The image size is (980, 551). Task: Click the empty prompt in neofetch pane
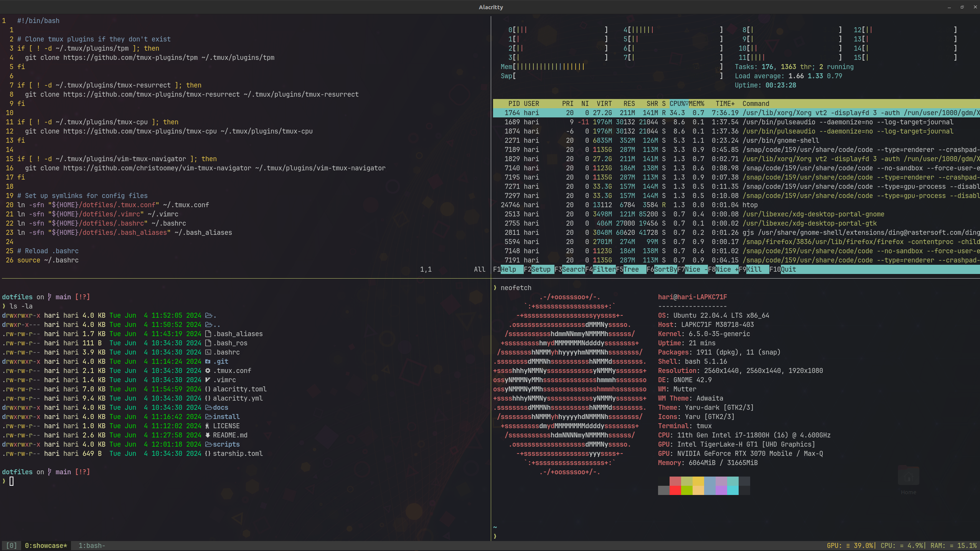(495, 536)
